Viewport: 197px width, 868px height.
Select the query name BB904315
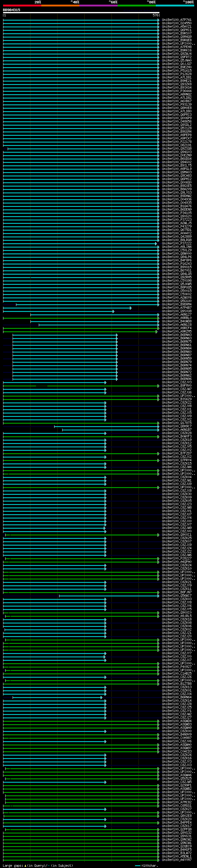coord(11,10)
